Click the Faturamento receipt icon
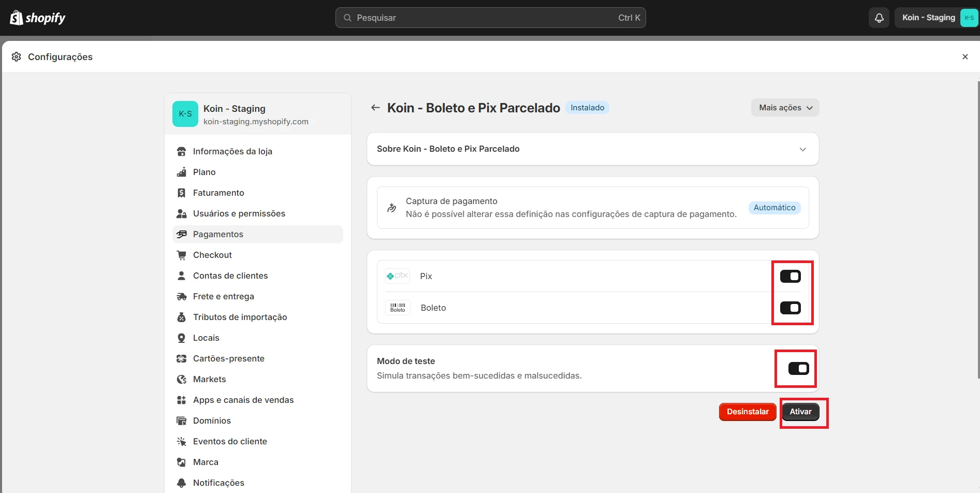980x493 pixels. [181, 193]
